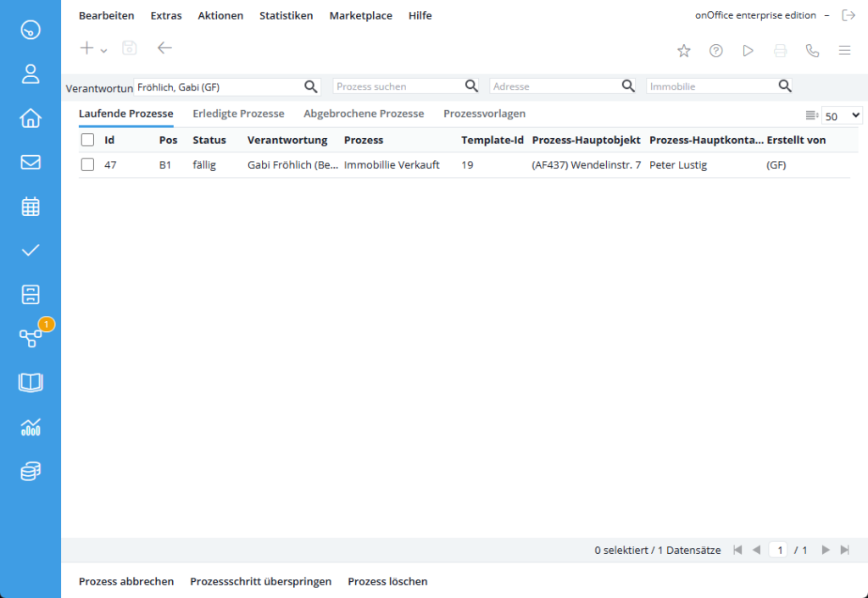
Task: Tick the select-all checkbox in table header
Action: click(x=87, y=140)
